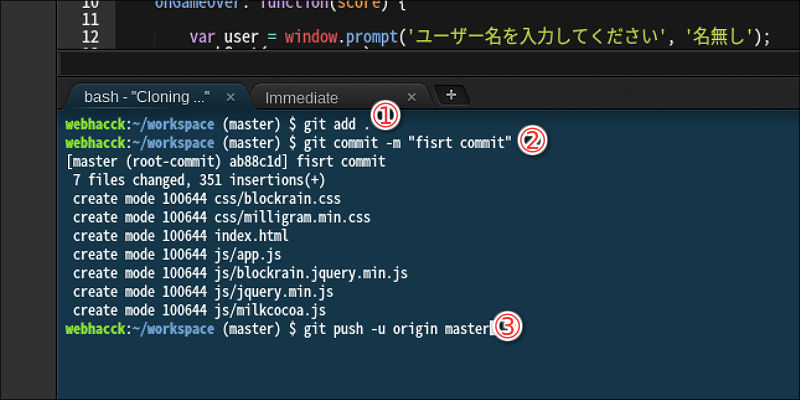Click line number 10 in the gutter
Screen dimensions: 800x400
coord(90,4)
